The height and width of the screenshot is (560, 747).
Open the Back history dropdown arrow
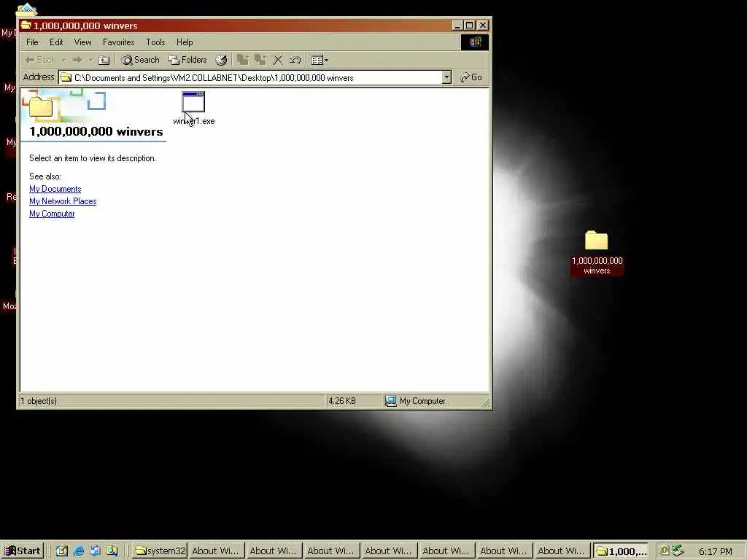(x=64, y=60)
